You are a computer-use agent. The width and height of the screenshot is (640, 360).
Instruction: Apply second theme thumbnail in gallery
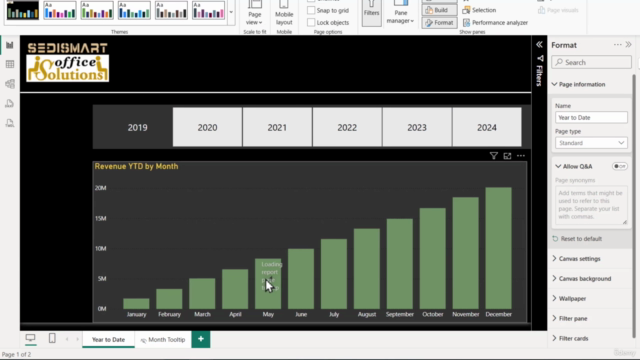pyautogui.click(x=60, y=11)
